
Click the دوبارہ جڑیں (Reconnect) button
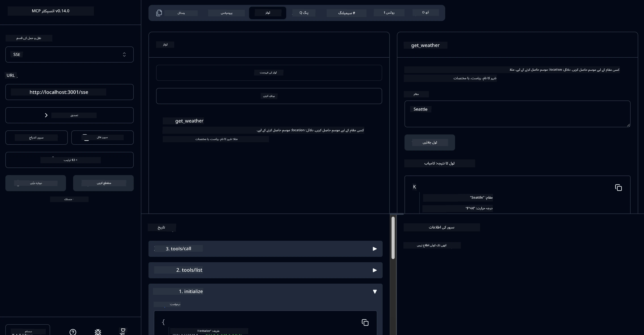click(36, 183)
